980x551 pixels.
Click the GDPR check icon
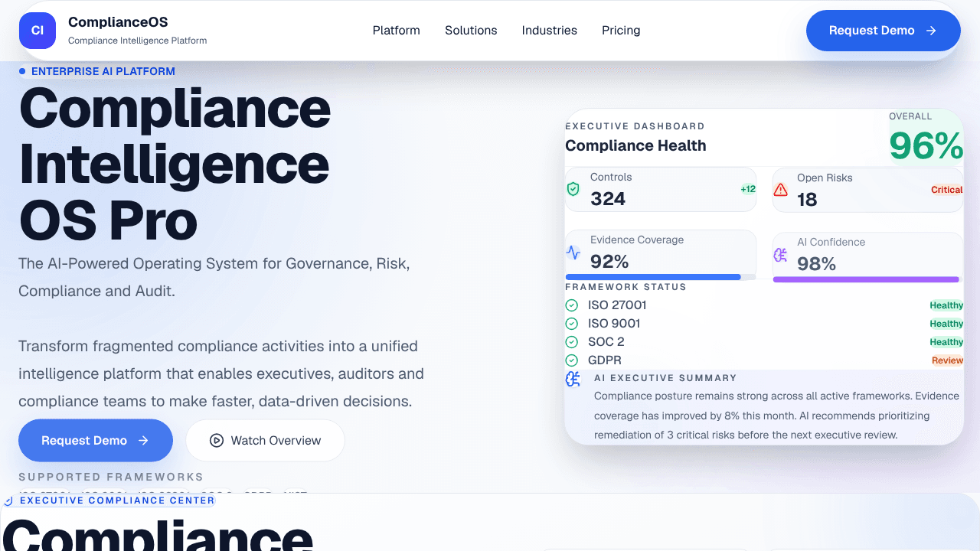click(571, 360)
